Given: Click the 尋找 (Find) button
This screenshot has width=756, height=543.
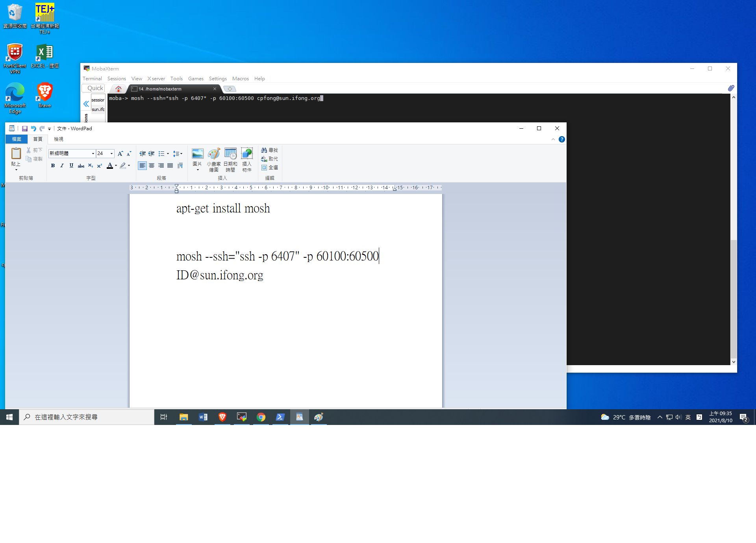Looking at the screenshot, I should (269, 150).
